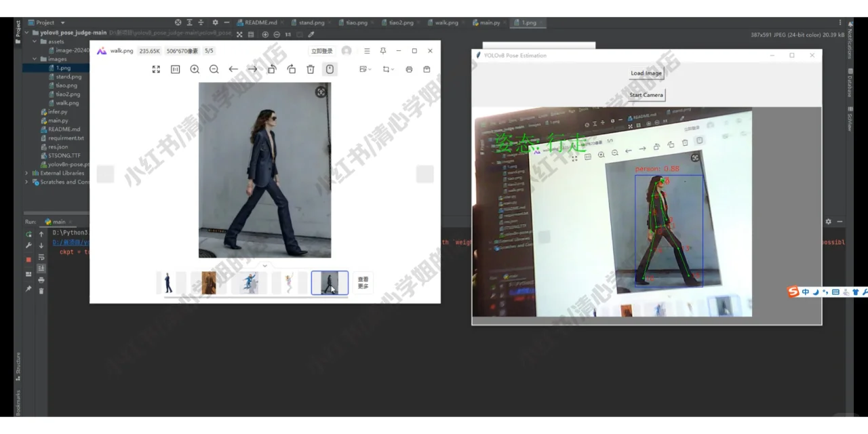This screenshot has height=434, width=868.
Task: Delete walk.png with the trash icon
Action: click(x=311, y=69)
